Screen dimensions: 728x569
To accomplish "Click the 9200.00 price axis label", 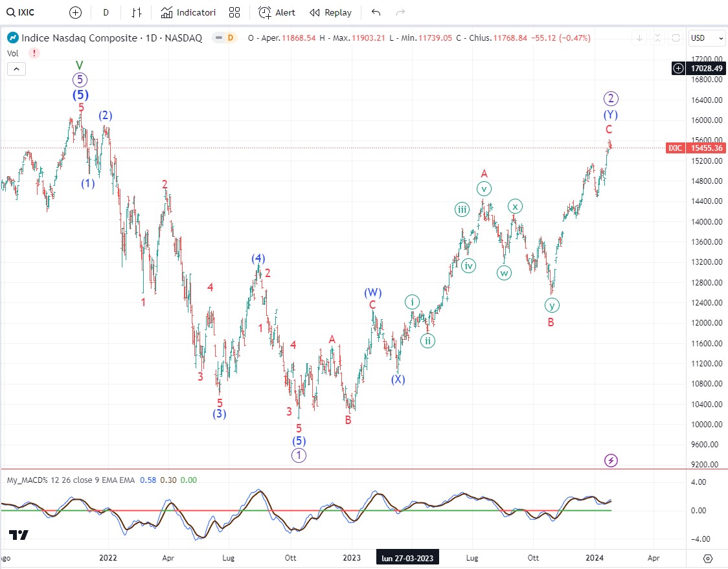I will click(x=705, y=465).
